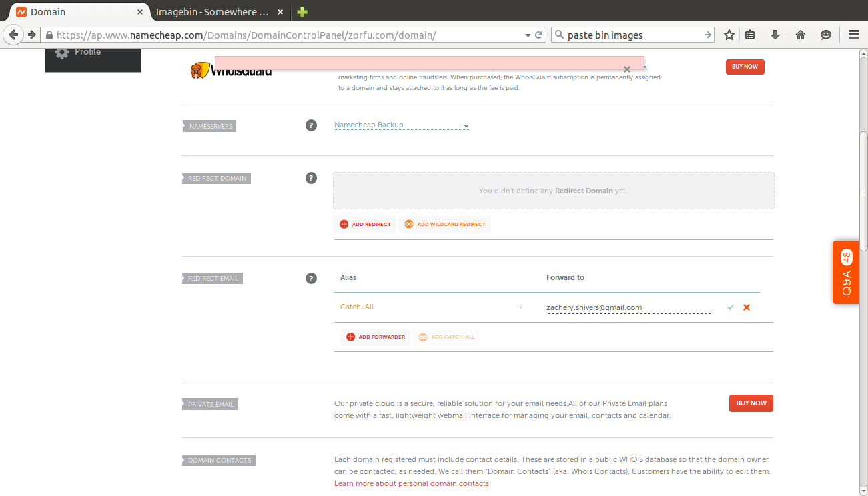Close the Imagebin tab

pyautogui.click(x=280, y=12)
